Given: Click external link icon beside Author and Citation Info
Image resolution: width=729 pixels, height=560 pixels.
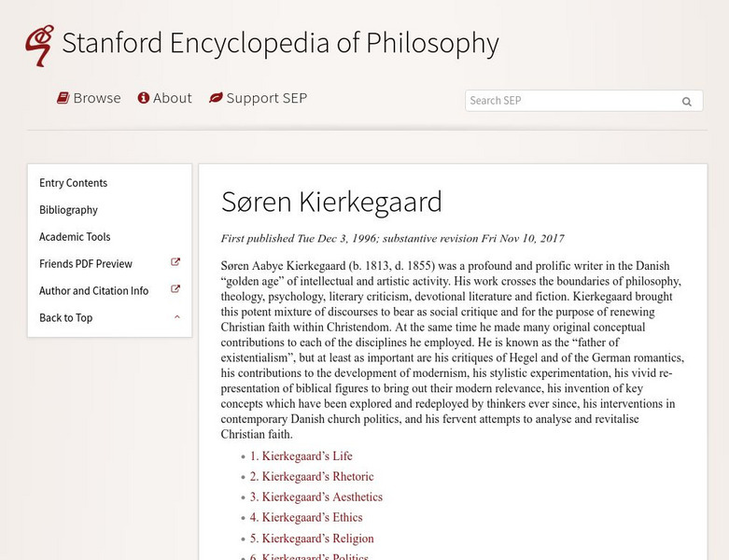Looking at the screenshot, I should point(175,290).
